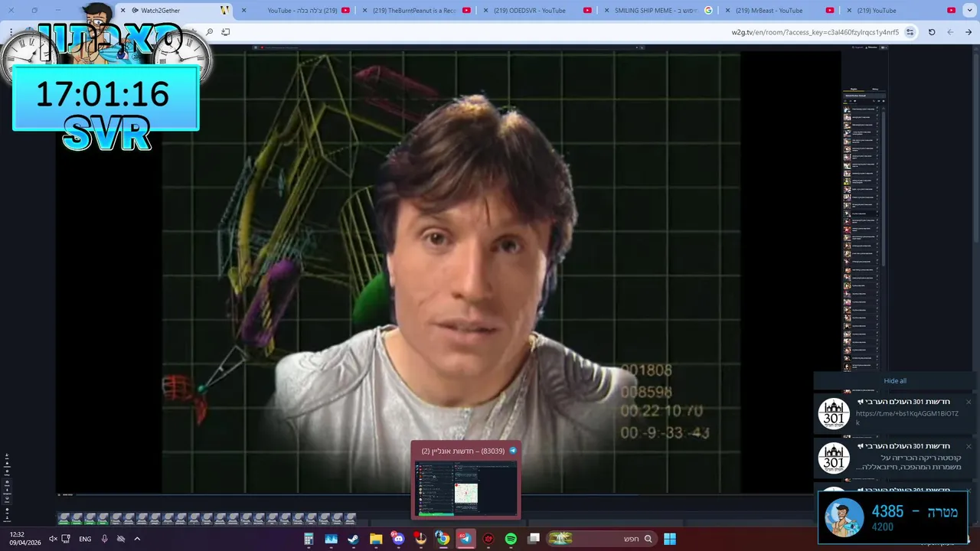The height and width of the screenshot is (551, 980).
Task: Click the zoom magnifier icon in address bar
Action: [x=210, y=32]
